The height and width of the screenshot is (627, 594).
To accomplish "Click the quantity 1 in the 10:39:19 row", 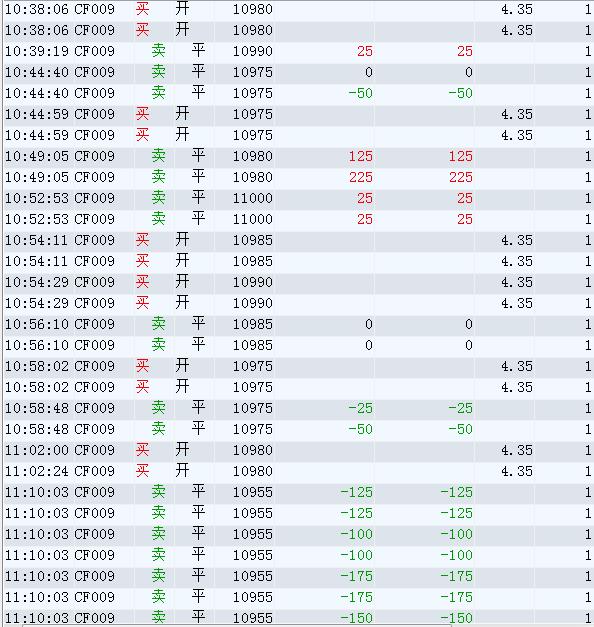I will pos(588,52).
